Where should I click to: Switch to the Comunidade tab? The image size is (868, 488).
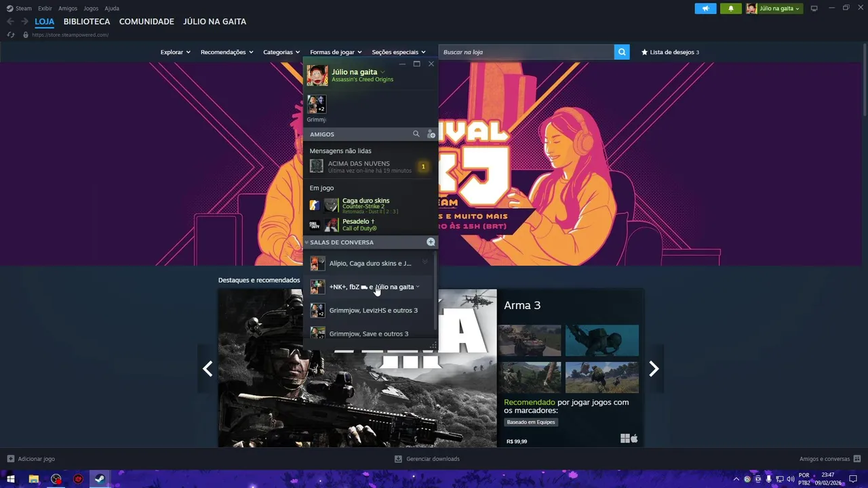146,22
